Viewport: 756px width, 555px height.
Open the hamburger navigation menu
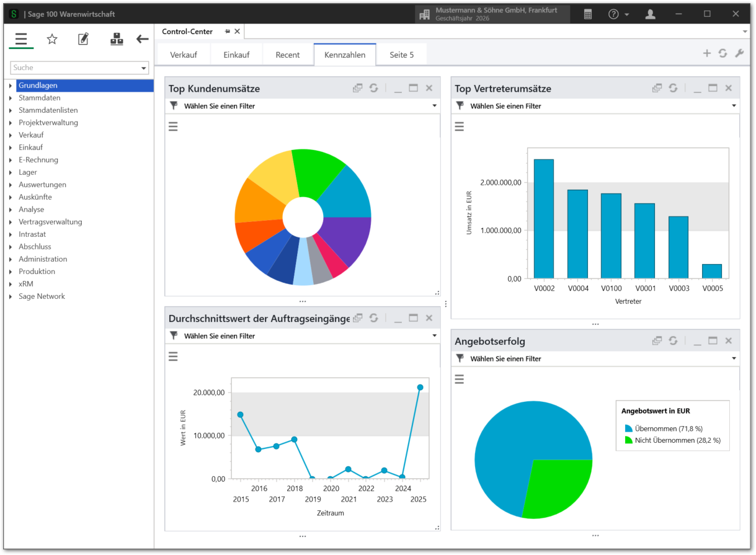click(x=21, y=39)
